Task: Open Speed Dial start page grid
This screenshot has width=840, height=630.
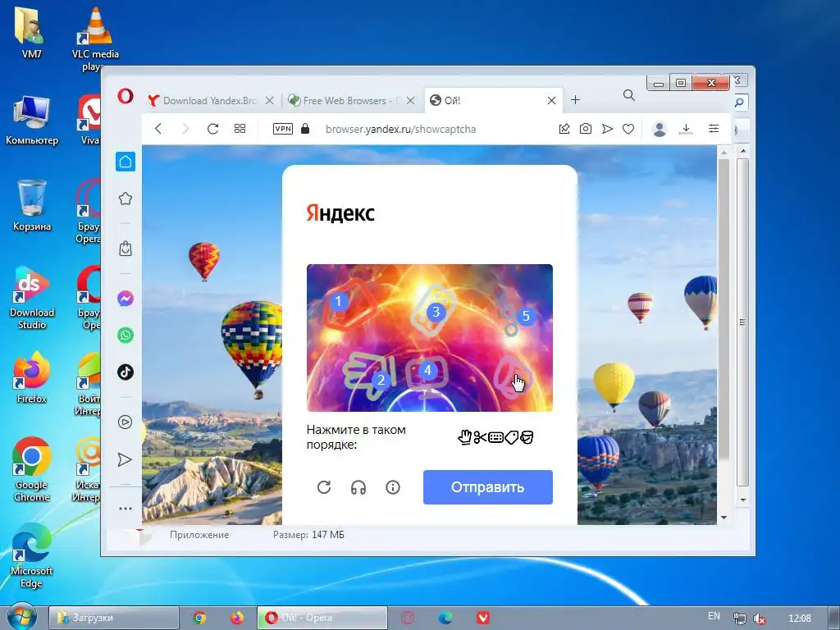Action: 240,129
